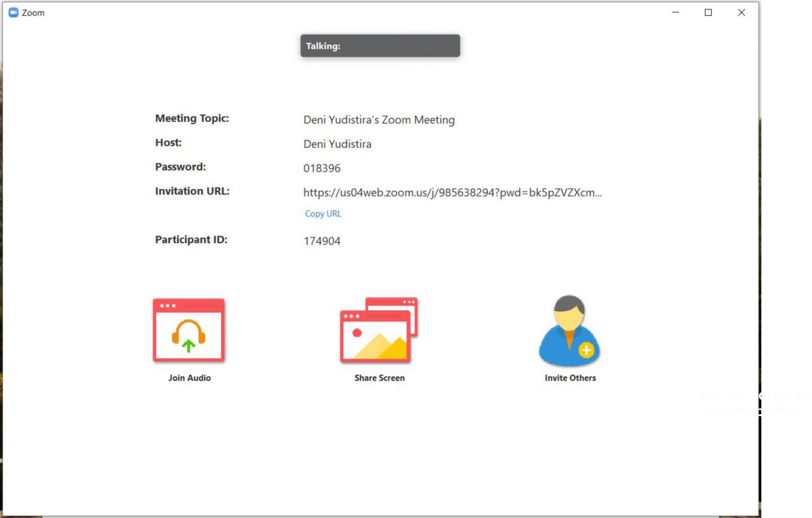
Task: Click the Invitation URL label
Action: pyautogui.click(x=192, y=191)
